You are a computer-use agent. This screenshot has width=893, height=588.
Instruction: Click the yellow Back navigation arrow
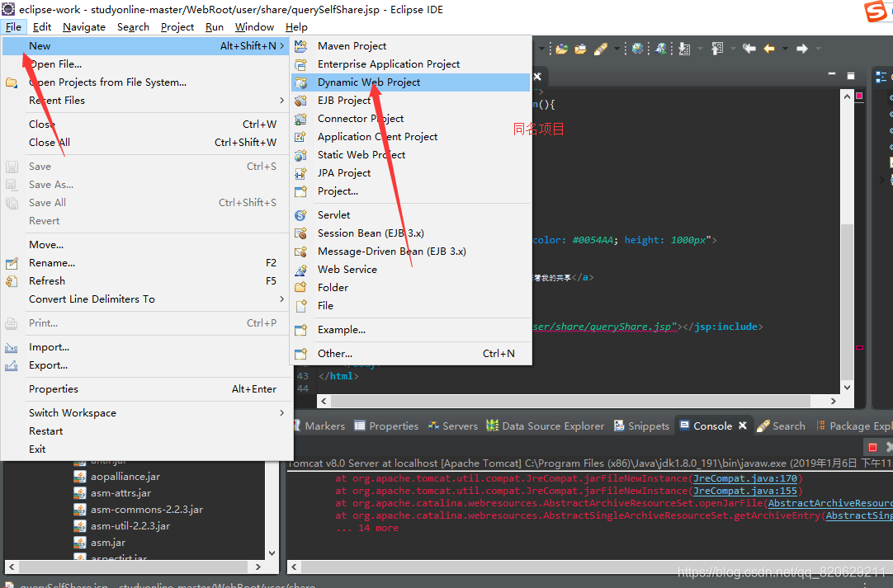pos(769,49)
